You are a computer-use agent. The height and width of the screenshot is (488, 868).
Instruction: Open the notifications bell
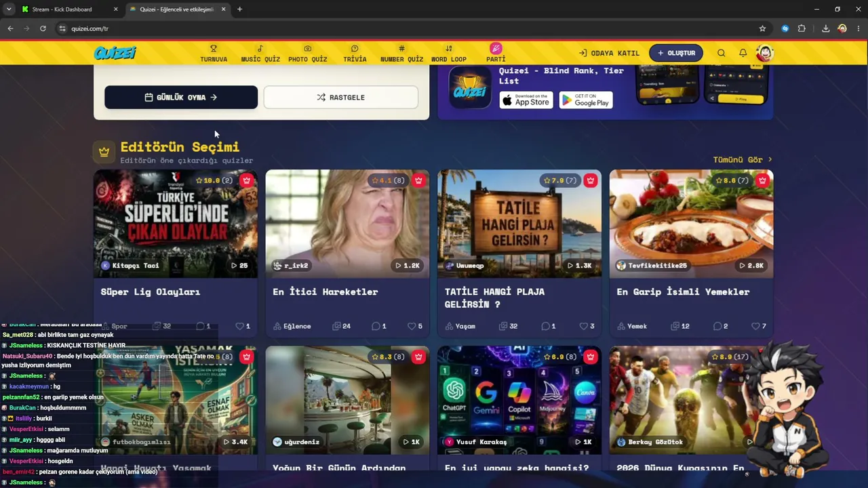click(743, 53)
